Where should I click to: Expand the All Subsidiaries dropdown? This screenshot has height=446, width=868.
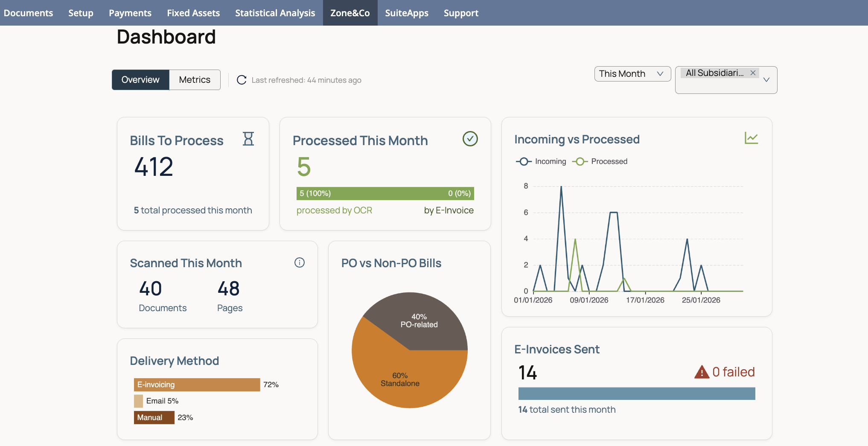coord(766,80)
